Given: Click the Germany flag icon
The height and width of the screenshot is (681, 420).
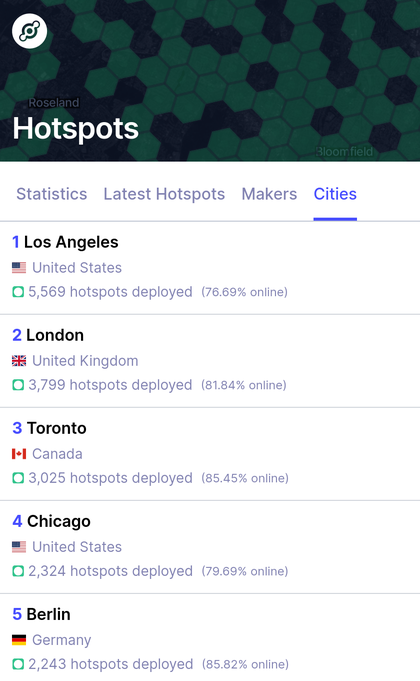Looking at the screenshot, I should point(19,640).
